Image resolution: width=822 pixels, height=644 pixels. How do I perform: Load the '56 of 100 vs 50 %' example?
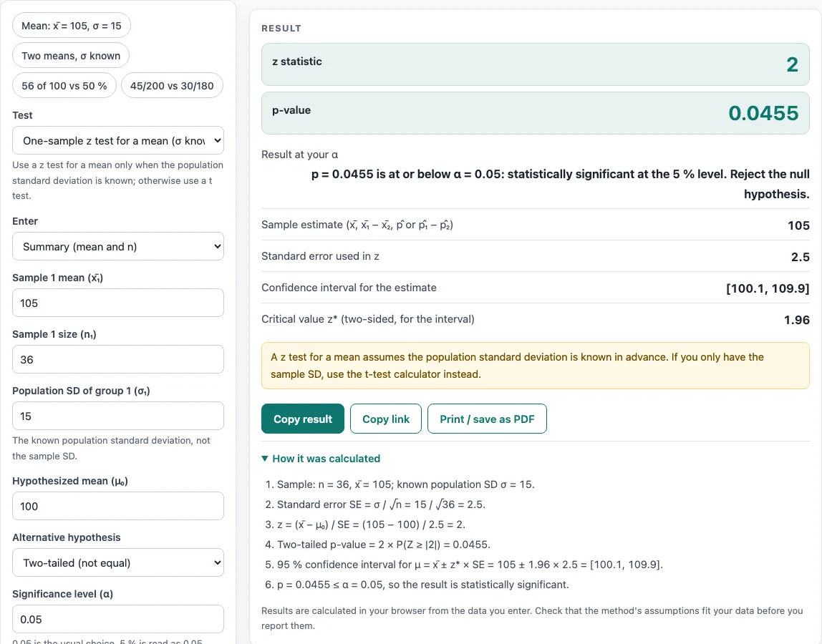pos(64,85)
